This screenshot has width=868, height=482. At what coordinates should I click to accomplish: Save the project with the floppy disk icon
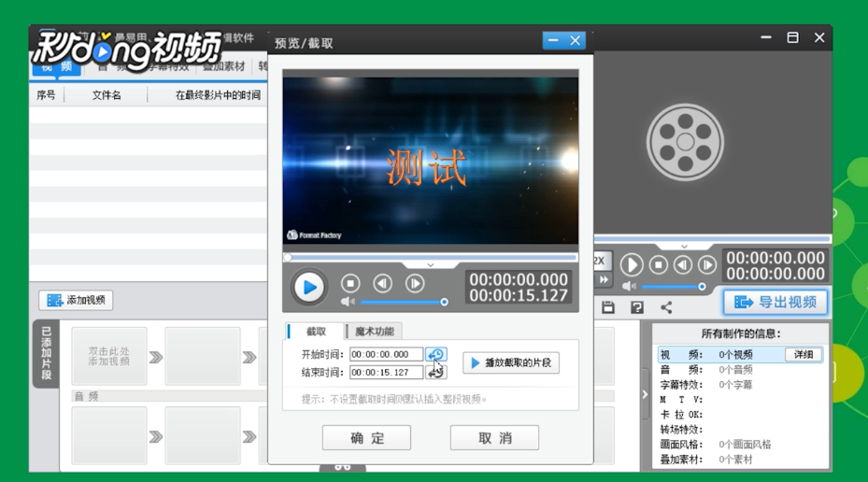[608, 307]
